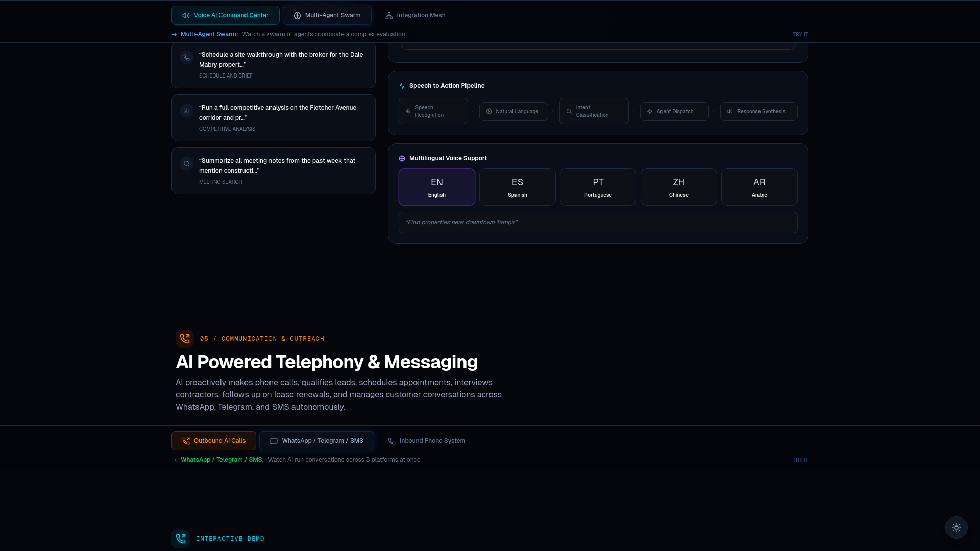
Task: Click the 05 / COMMUNICATION & OUTREACH label
Action: point(262,339)
